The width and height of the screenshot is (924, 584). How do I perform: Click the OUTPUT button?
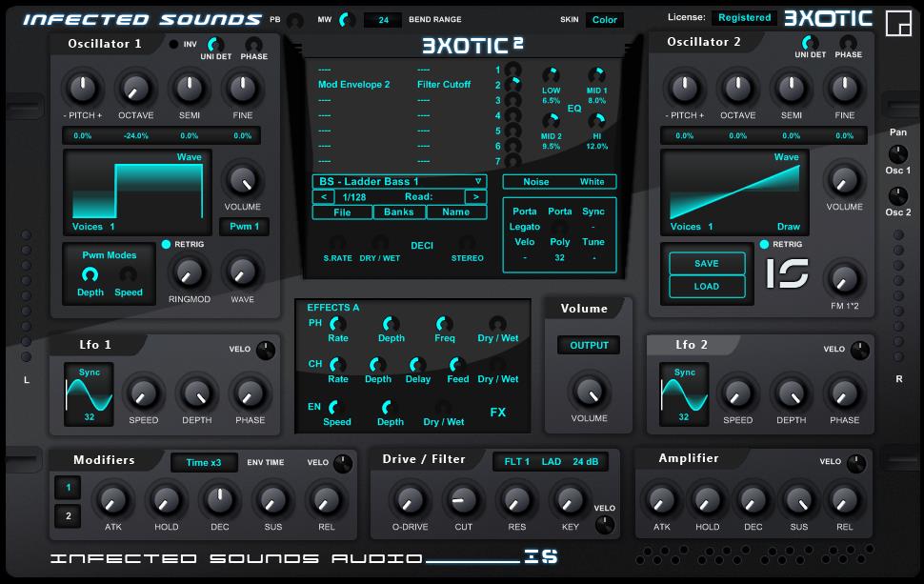[589, 345]
